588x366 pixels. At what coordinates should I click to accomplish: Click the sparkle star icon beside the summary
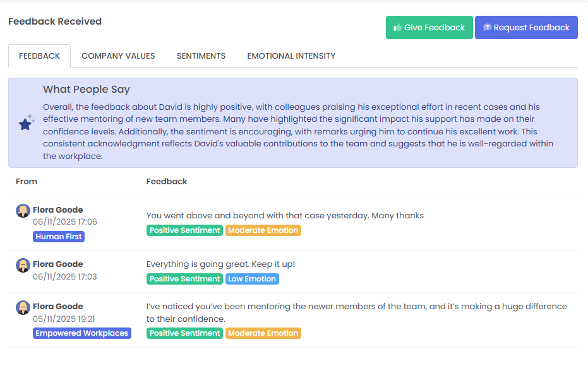tap(25, 122)
